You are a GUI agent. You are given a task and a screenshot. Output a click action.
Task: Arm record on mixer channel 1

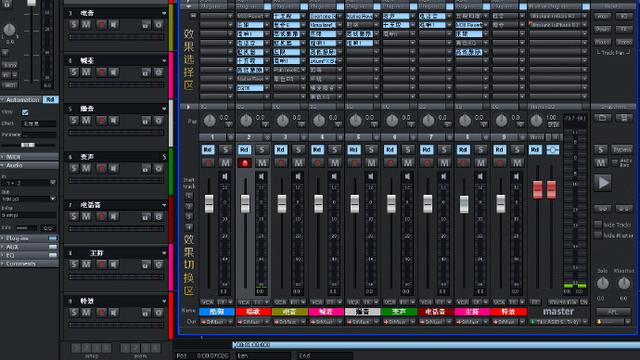point(208,163)
